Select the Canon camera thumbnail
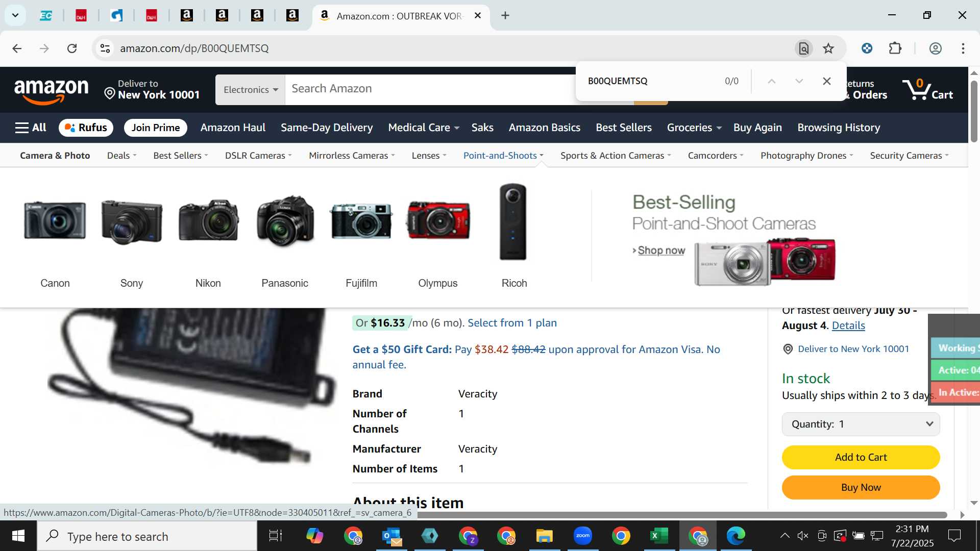 pos(55,221)
